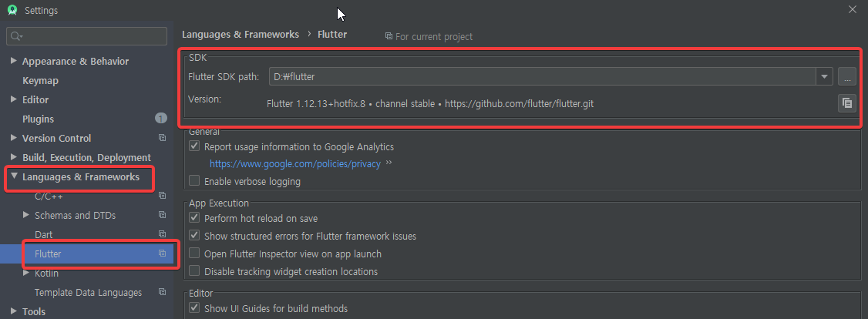The image size is (868, 319).
Task: Open Flutter SDK path dropdown arrow
Action: click(824, 77)
